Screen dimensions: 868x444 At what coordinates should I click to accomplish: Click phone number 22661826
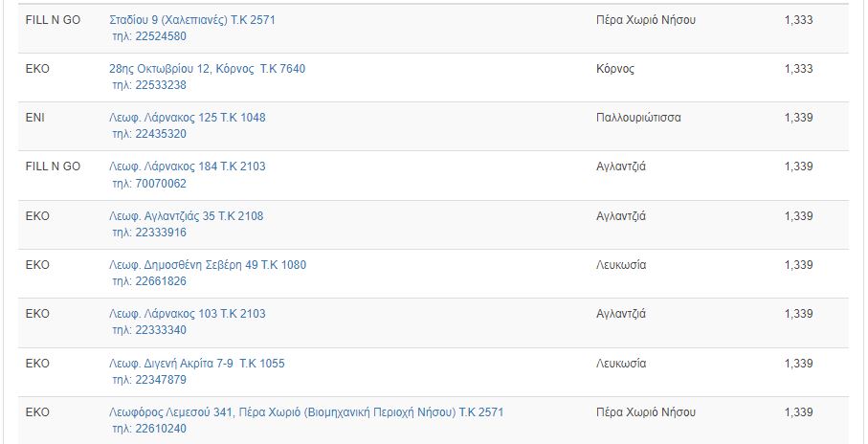pyautogui.click(x=161, y=281)
